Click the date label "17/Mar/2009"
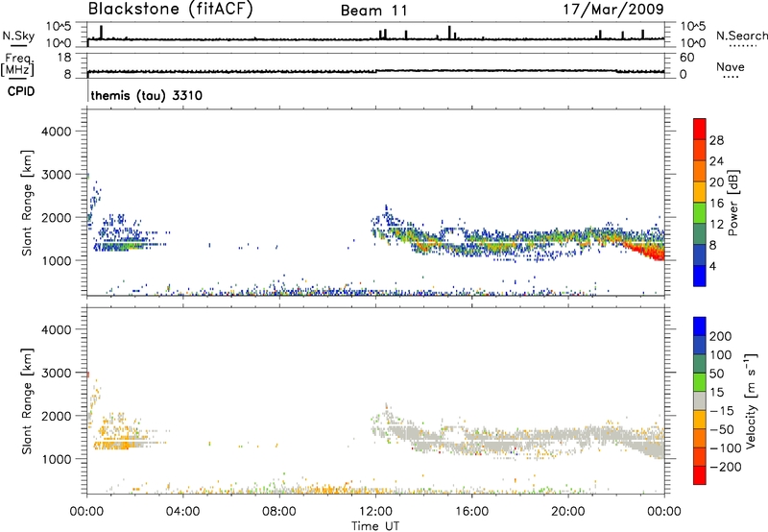 [613, 9]
